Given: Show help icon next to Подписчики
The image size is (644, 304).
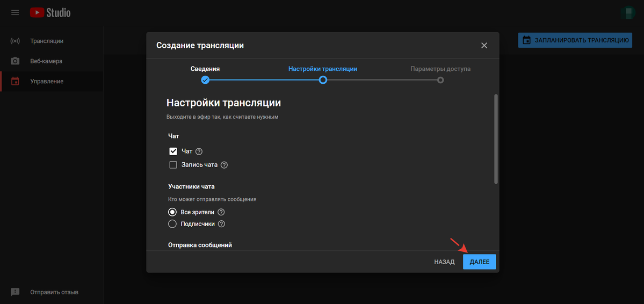Looking at the screenshot, I should point(221,224).
